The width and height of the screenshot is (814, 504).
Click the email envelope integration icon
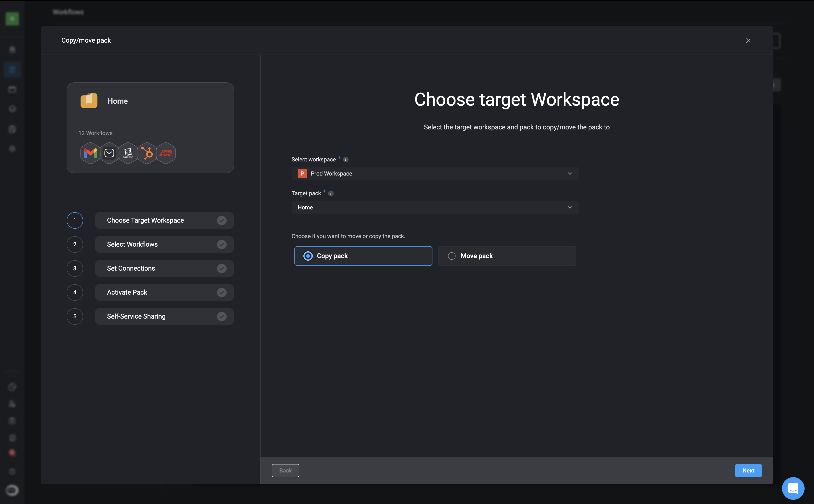[x=109, y=153]
